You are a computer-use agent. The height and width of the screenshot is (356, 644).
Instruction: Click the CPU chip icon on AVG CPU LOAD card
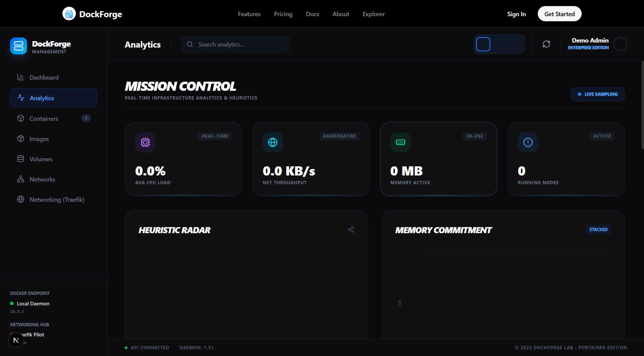click(x=145, y=142)
